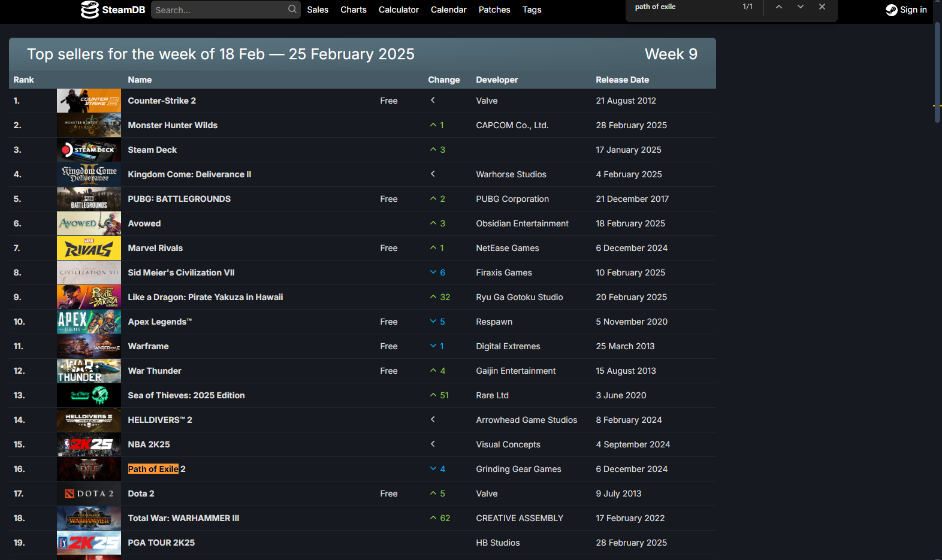
Task: Open PUBG: BATTLEGROUNDS thumbnail
Action: pos(89,199)
